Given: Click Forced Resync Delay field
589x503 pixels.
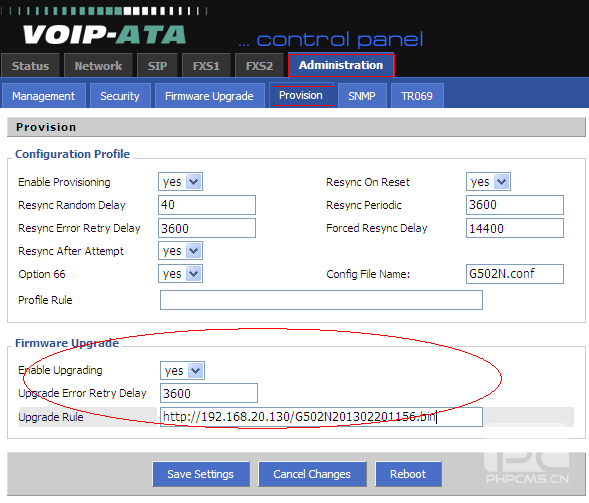Looking at the screenshot, I should 515,228.
